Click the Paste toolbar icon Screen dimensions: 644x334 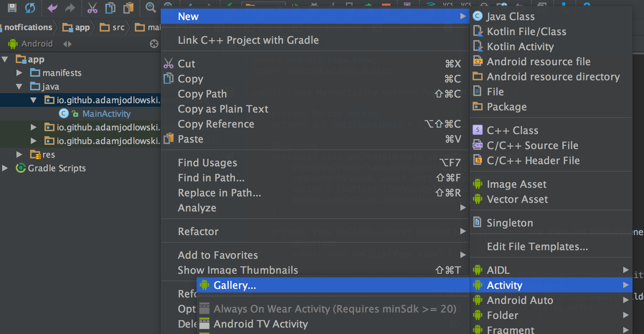[x=128, y=8]
